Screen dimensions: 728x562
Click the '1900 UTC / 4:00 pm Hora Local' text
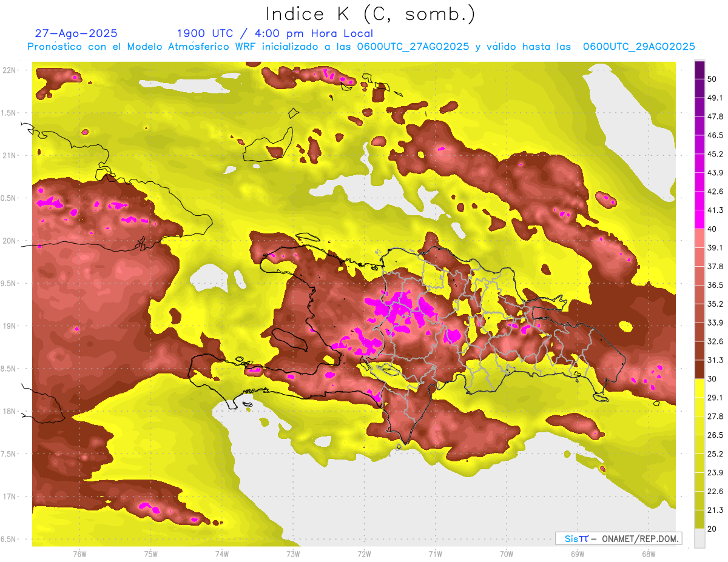[x=275, y=33]
